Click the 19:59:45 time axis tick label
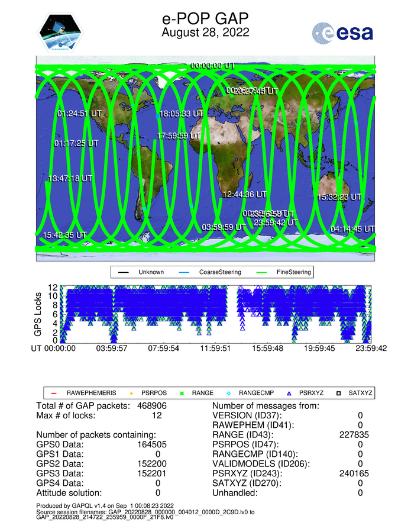This screenshot has height=532, width=411. (319, 349)
